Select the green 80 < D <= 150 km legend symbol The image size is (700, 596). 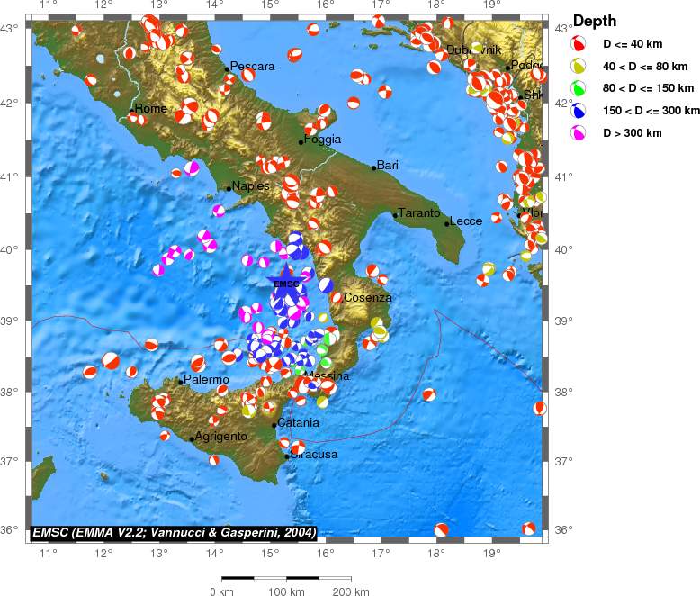580,87
